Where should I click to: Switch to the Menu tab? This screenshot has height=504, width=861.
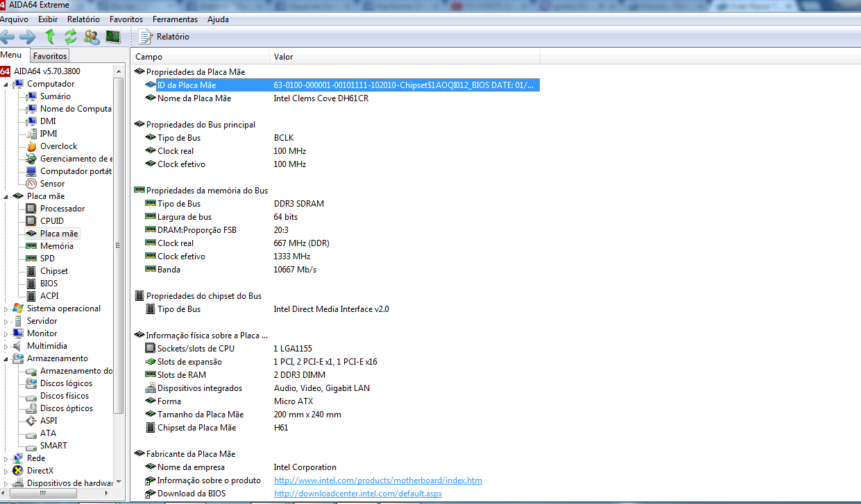tap(11, 55)
